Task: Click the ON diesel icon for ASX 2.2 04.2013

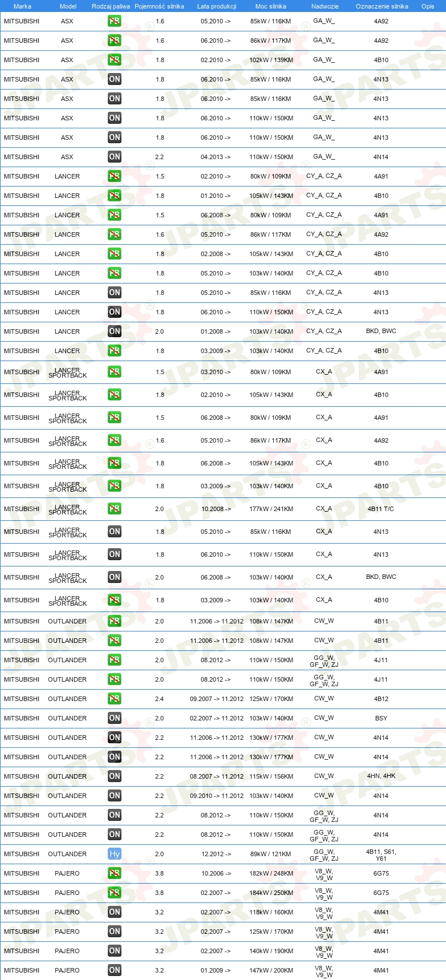Action: (x=115, y=157)
